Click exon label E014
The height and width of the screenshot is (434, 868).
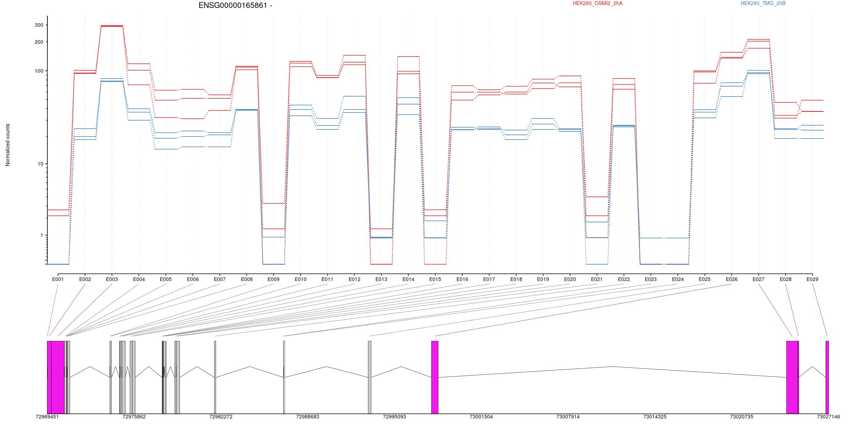coord(408,279)
